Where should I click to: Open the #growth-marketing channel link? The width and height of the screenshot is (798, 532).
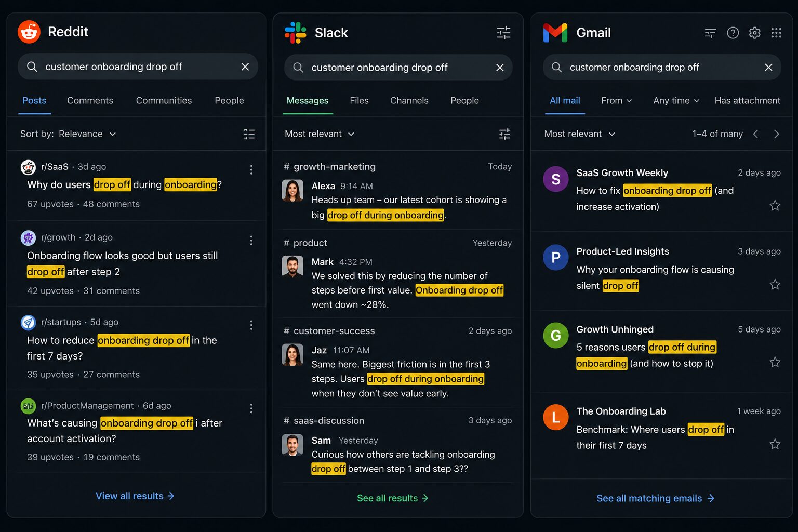tap(329, 167)
